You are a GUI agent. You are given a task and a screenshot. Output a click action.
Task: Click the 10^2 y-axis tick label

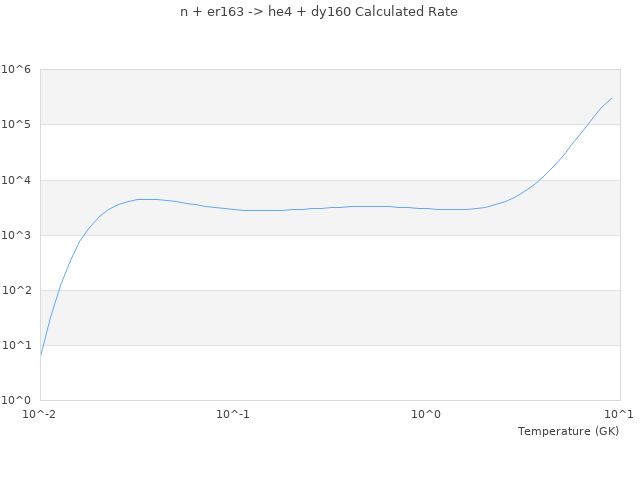[16, 290]
